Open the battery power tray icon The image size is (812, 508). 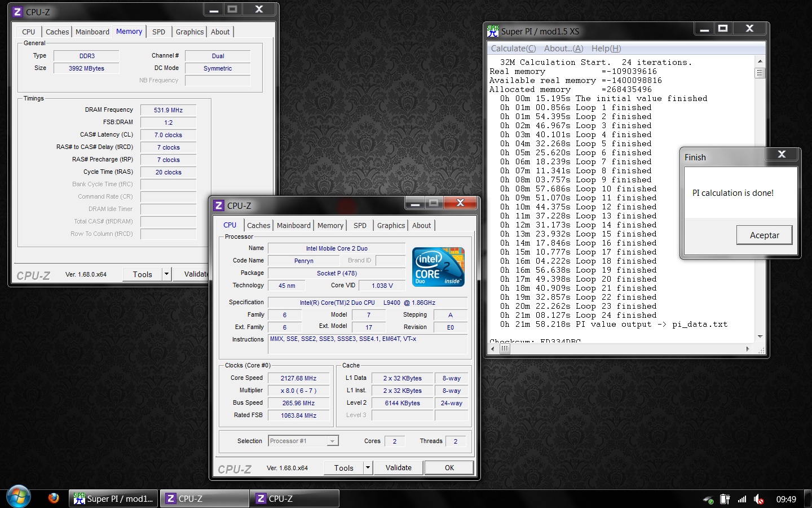pyautogui.click(x=725, y=499)
